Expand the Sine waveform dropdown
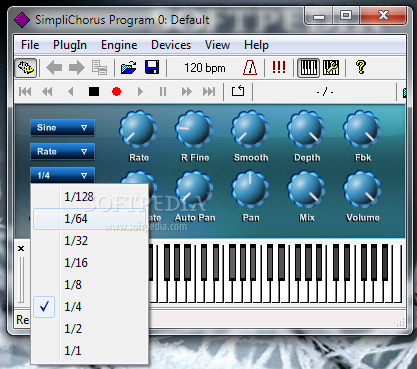 point(62,127)
